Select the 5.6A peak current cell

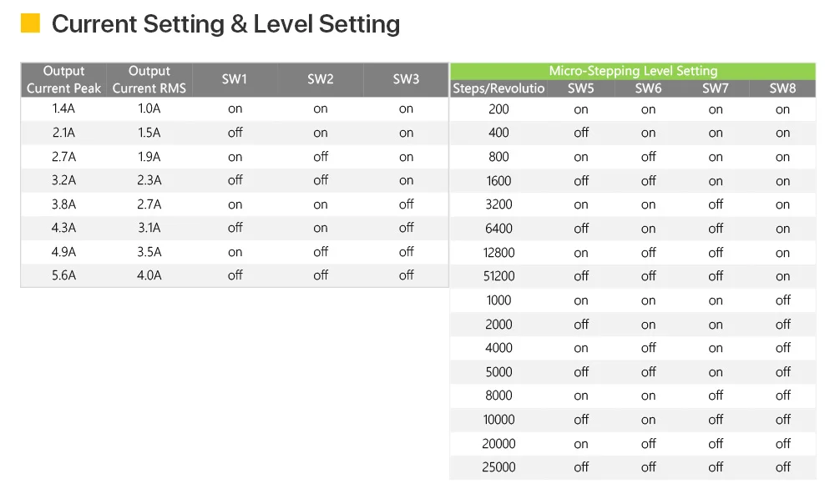point(64,275)
